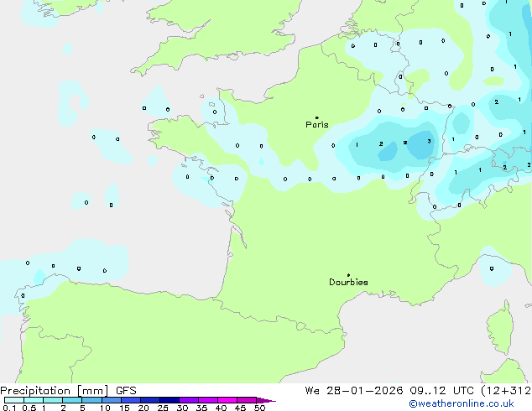Select the black marker dot above Dourbies

348,275
